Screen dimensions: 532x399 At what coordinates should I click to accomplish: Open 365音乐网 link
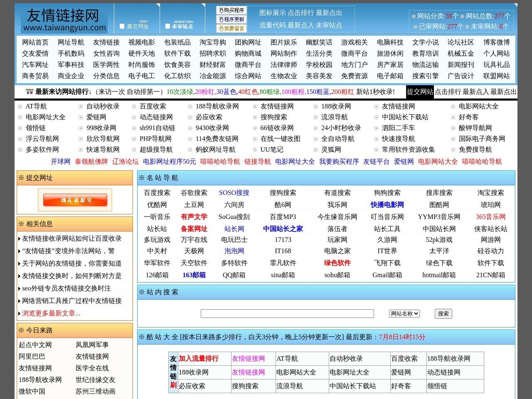point(491,217)
